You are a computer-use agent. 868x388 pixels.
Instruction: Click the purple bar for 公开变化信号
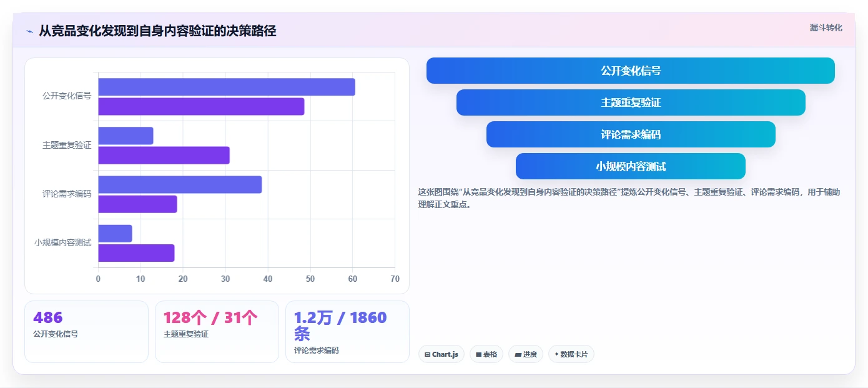pyautogui.click(x=201, y=106)
